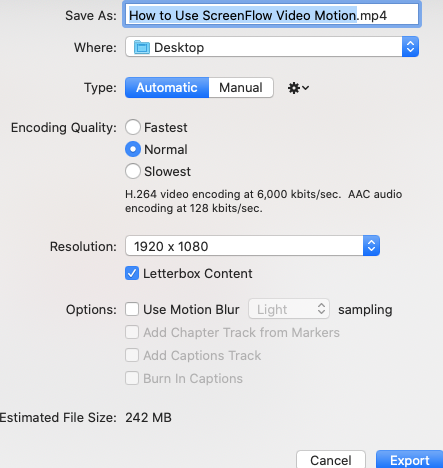Open the Where location dropdown arrows
This screenshot has height=468, width=443.
click(x=410, y=47)
